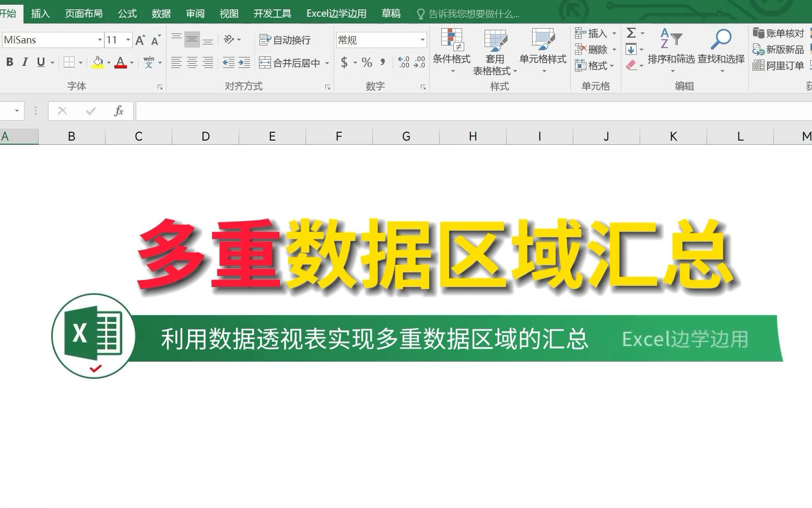Image resolution: width=812 pixels, height=508 pixels.
Task: Expand the font color dropdown arrow
Action: (132, 63)
